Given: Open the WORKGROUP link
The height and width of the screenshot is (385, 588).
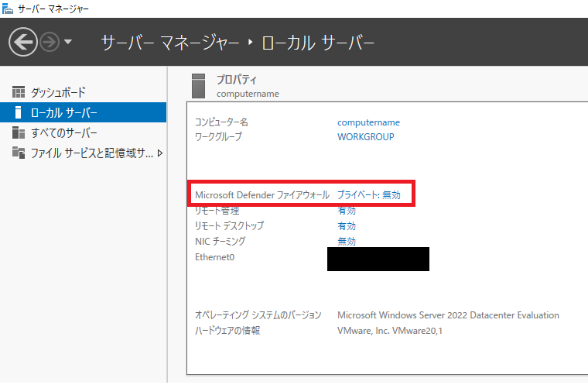Looking at the screenshot, I should click(365, 137).
